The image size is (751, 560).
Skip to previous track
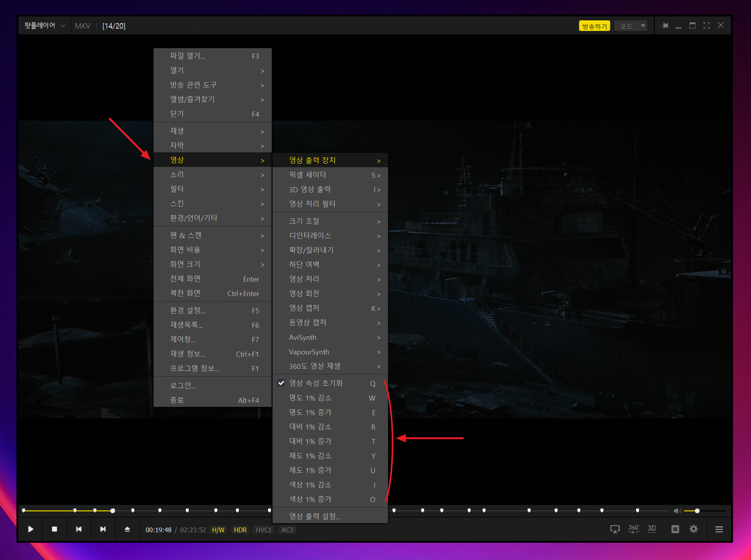click(79, 529)
